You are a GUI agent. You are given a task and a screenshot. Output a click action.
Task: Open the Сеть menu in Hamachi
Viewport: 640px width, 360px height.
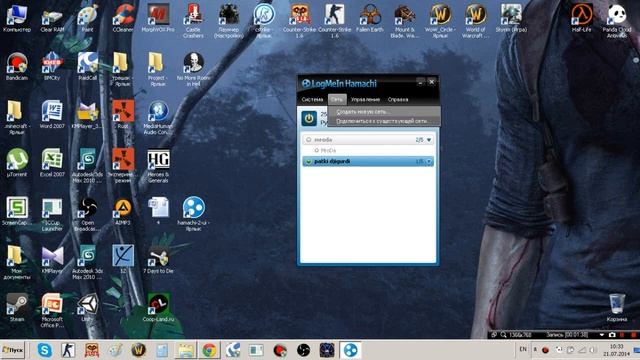[x=337, y=99]
